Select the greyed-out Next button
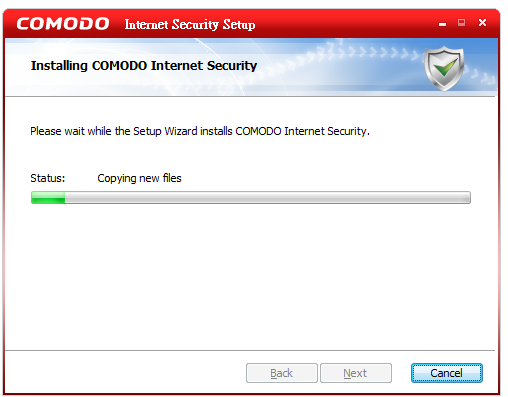508x397 pixels. [356, 373]
